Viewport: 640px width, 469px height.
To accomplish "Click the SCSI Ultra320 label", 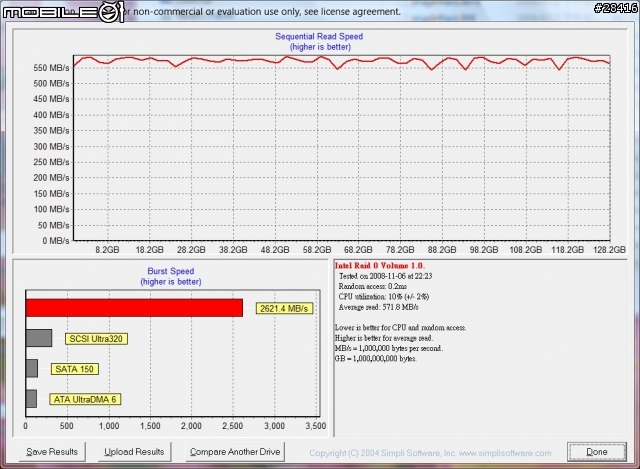I will click(x=96, y=339).
